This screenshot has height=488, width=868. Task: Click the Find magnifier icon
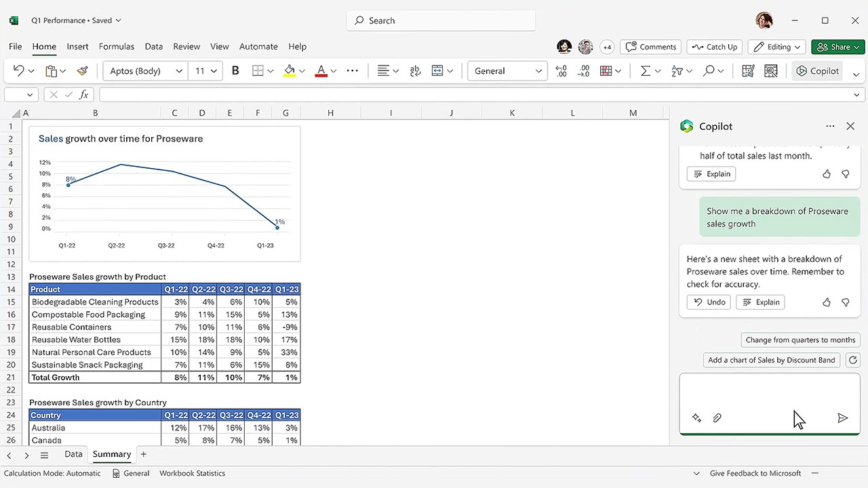709,70
